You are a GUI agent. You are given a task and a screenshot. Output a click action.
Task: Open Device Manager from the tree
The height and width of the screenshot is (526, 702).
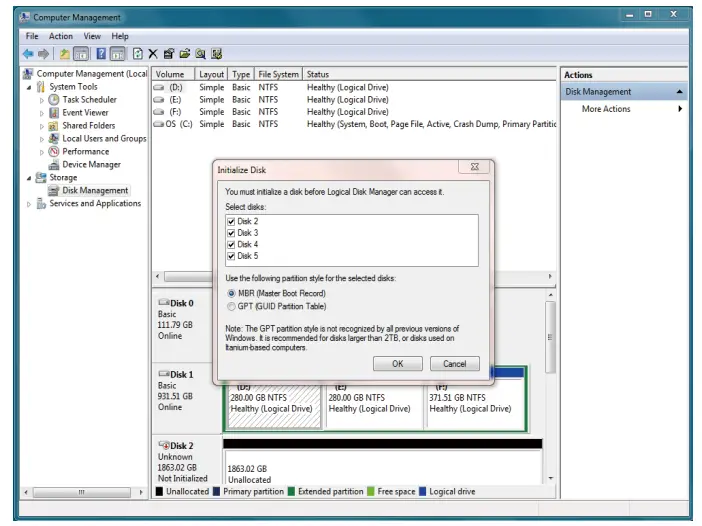[x=91, y=164]
